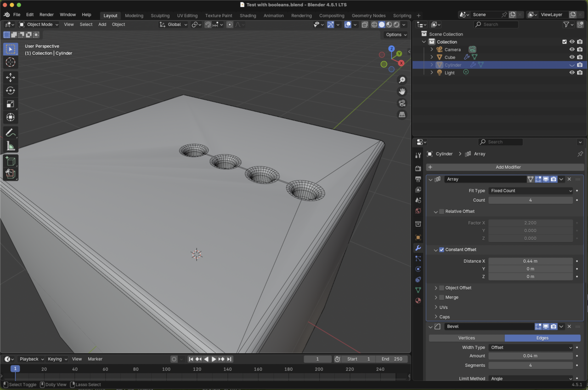The width and height of the screenshot is (588, 390).
Task: Switch to the Sculpting workspace tab
Action: coord(160,16)
